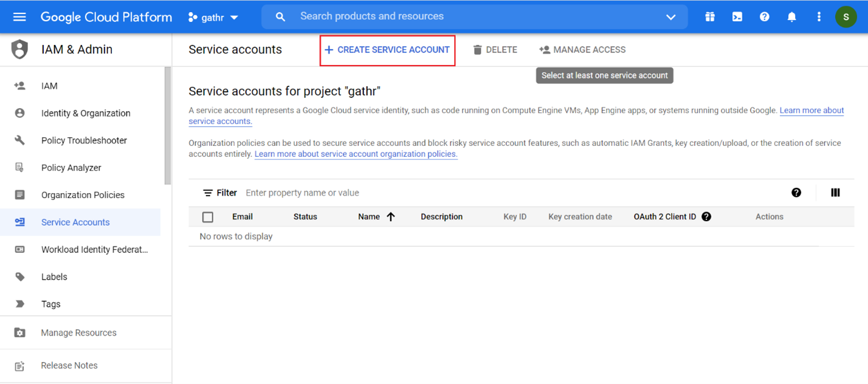Open the vertical dots options icon
This screenshot has width=868, height=384.
pos(819,16)
